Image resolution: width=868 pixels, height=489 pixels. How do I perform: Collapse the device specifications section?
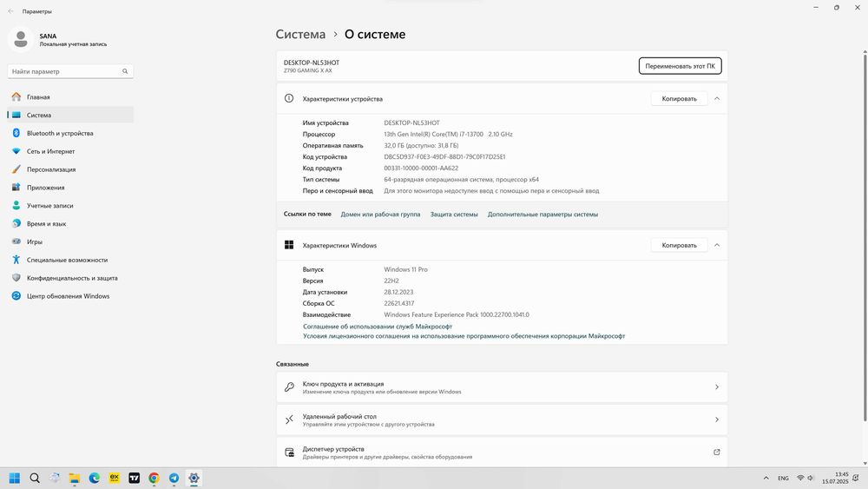click(717, 99)
